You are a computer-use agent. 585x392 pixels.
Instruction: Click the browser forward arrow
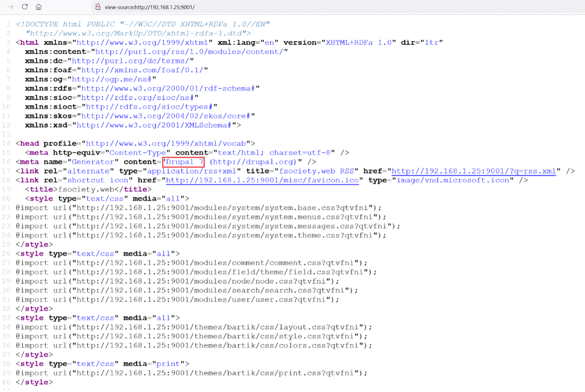tap(11, 7)
